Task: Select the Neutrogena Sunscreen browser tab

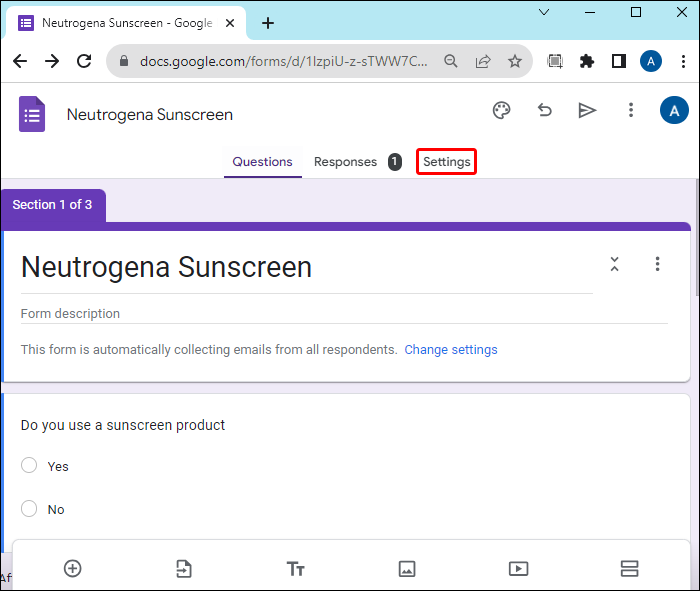Action: point(127,23)
